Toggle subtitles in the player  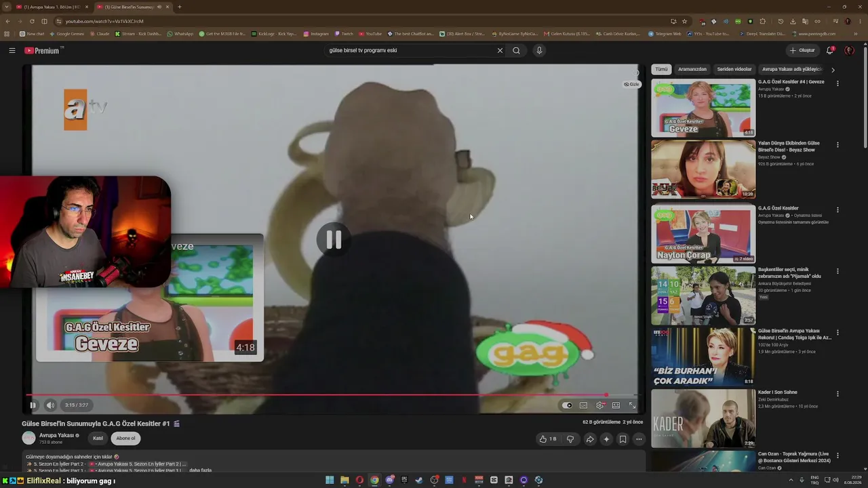583,405
